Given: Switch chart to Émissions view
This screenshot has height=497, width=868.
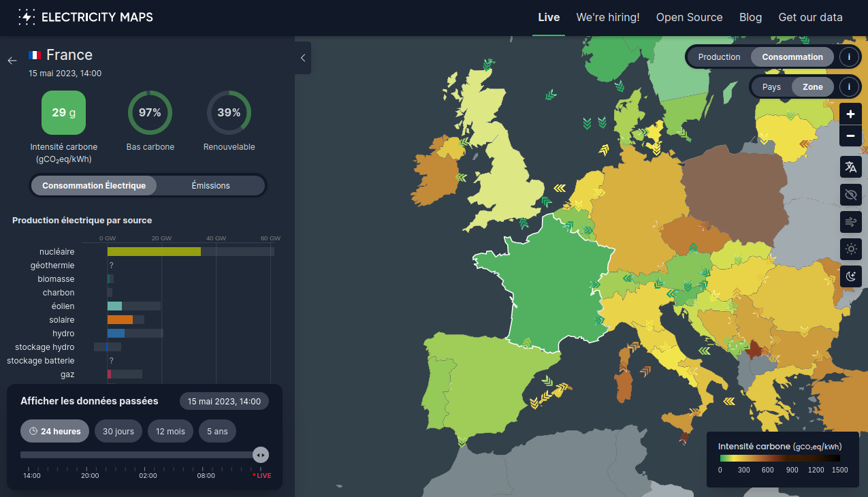Looking at the screenshot, I should tap(210, 185).
